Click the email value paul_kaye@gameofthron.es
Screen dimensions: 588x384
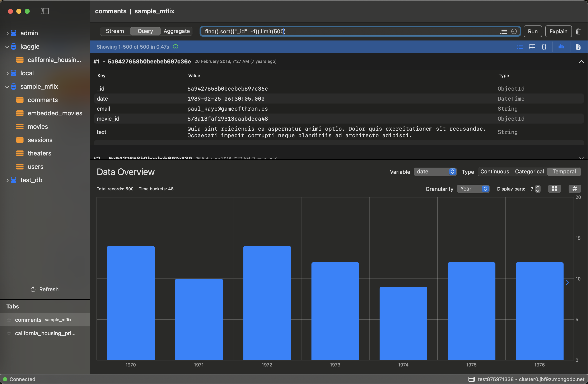(x=227, y=109)
